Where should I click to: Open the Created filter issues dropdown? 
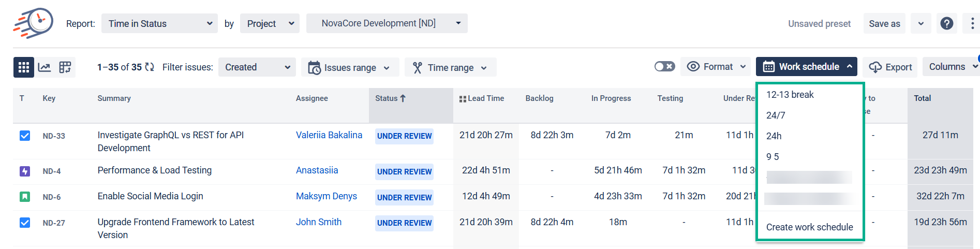tap(257, 67)
